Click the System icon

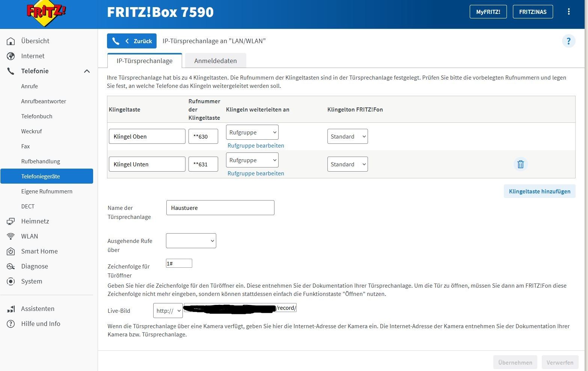pyautogui.click(x=11, y=281)
